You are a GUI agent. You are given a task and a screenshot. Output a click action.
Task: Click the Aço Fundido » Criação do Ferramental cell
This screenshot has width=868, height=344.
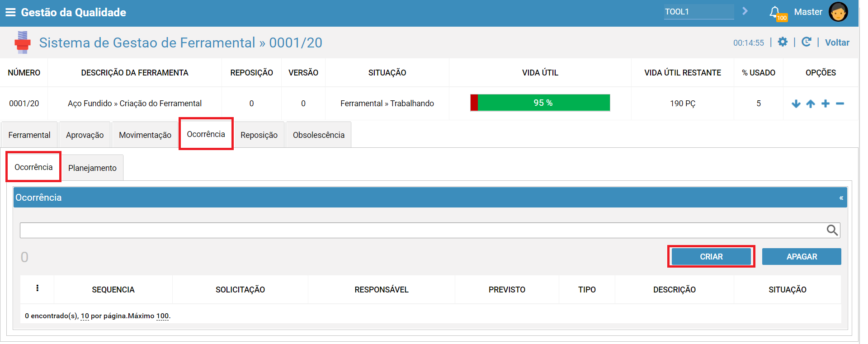click(x=135, y=103)
